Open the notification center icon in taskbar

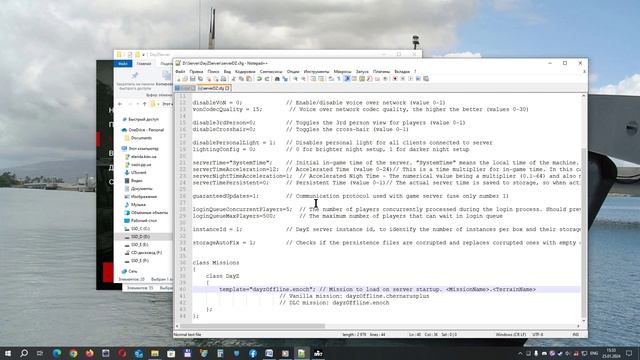(629, 353)
